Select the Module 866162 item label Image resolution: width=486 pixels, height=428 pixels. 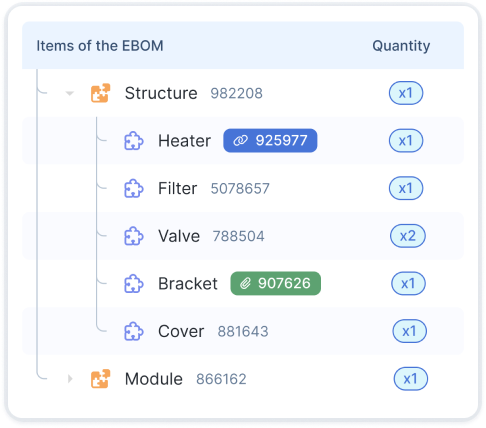pyautogui.click(x=185, y=379)
